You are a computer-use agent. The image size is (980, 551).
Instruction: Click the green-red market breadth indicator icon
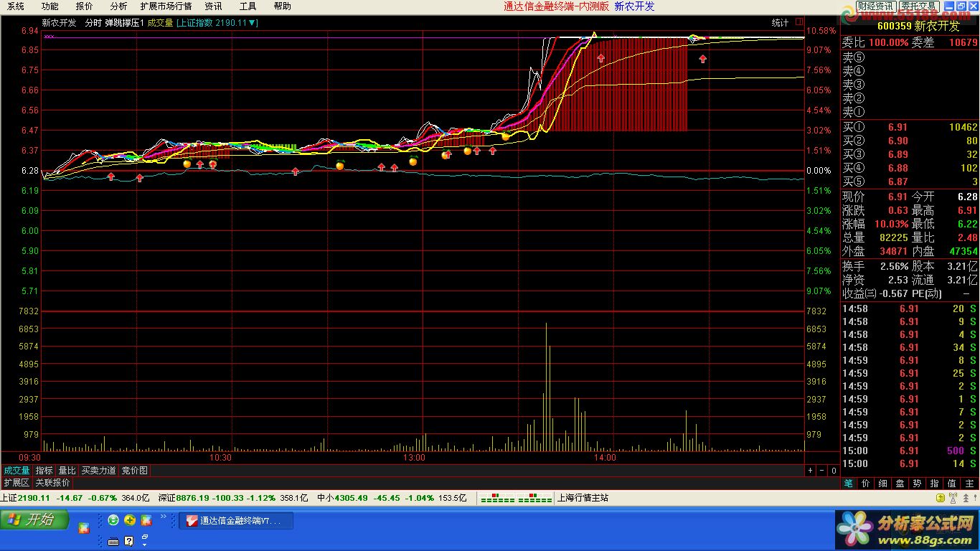pyautogui.click(x=516, y=498)
